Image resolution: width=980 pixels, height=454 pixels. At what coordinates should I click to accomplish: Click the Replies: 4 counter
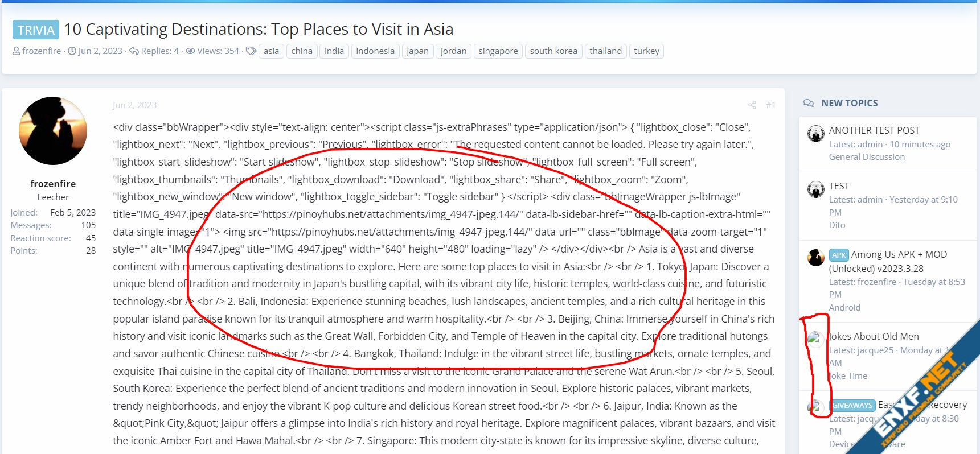[x=154, y=51]
